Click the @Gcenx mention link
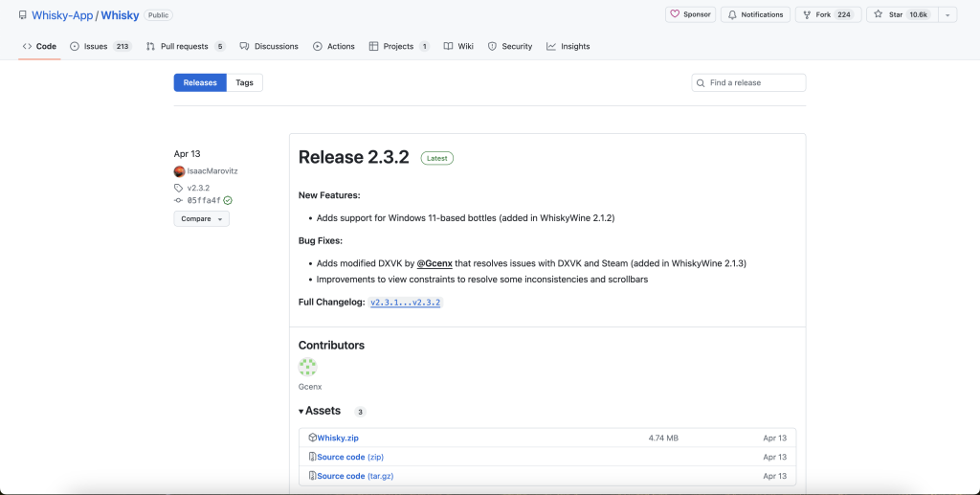 434,262
